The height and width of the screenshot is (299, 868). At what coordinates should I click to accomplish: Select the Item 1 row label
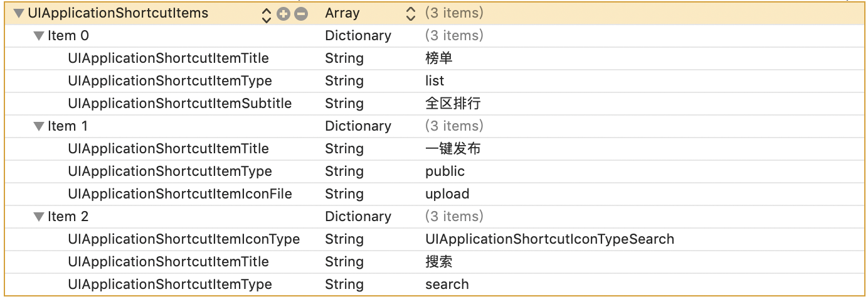point(68,126)
